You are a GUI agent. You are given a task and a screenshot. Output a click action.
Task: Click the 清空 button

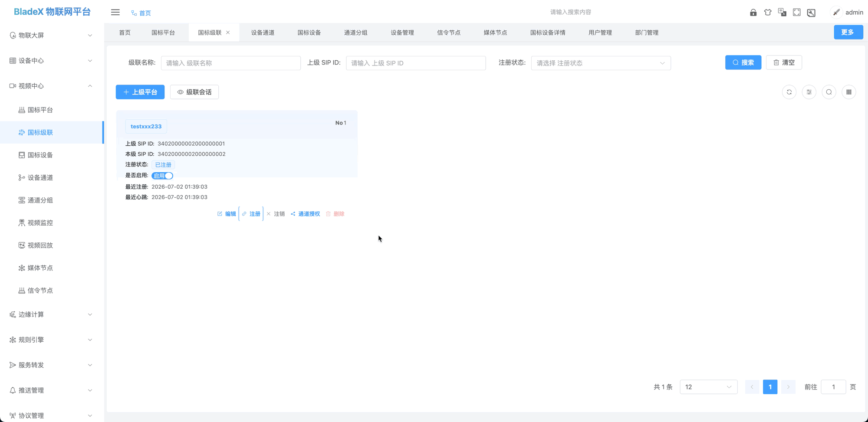784,62
